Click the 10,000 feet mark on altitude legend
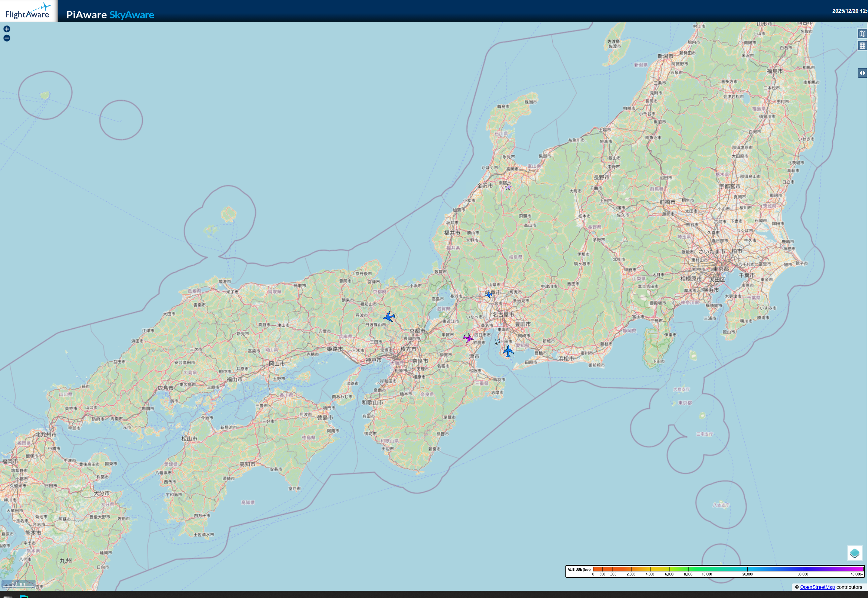The height and width of the screenshot is (598, 868). (x=706, y=574)
